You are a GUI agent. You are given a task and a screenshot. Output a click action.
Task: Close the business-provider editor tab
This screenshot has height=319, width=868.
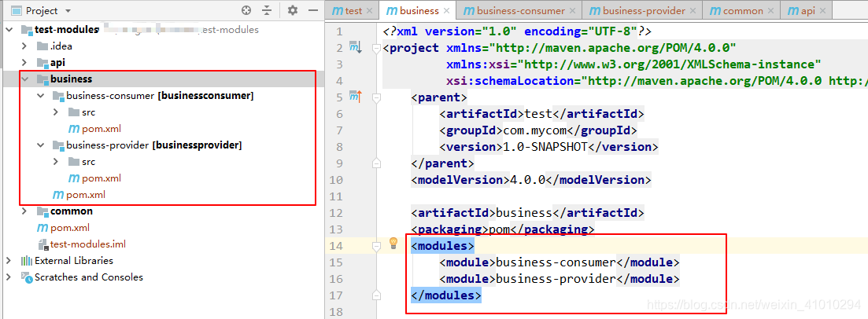tap(693, 10)
